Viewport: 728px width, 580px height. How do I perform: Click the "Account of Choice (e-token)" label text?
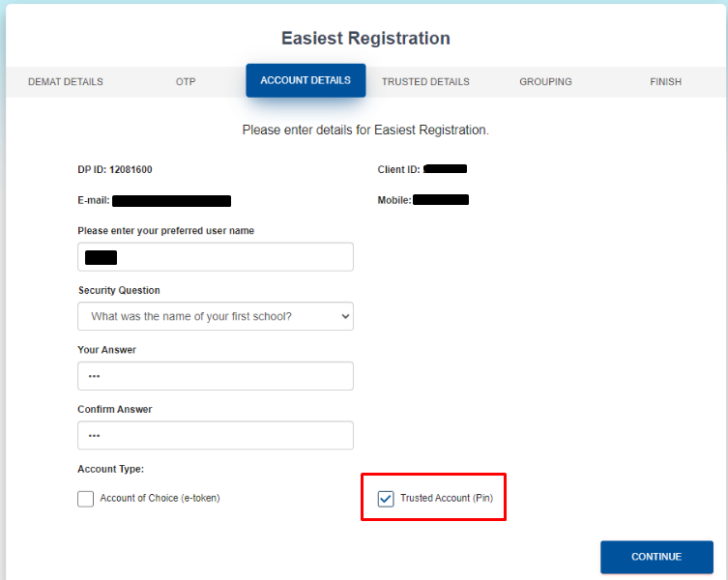click(x=166, y=499)
